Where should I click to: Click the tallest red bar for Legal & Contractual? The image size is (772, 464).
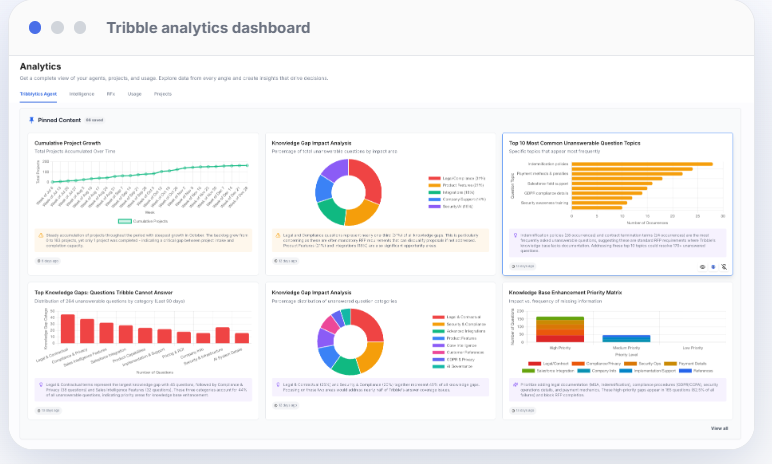67,329
